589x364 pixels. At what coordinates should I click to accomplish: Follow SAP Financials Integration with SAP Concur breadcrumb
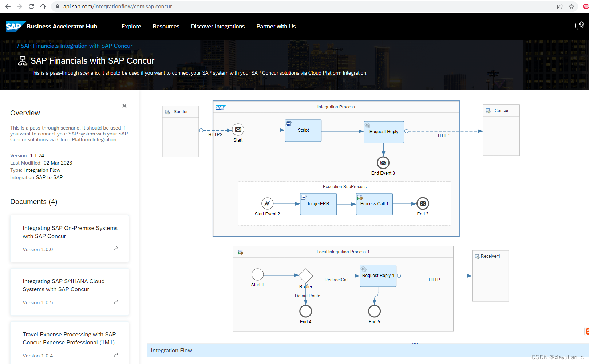click(x=76, y=46)
